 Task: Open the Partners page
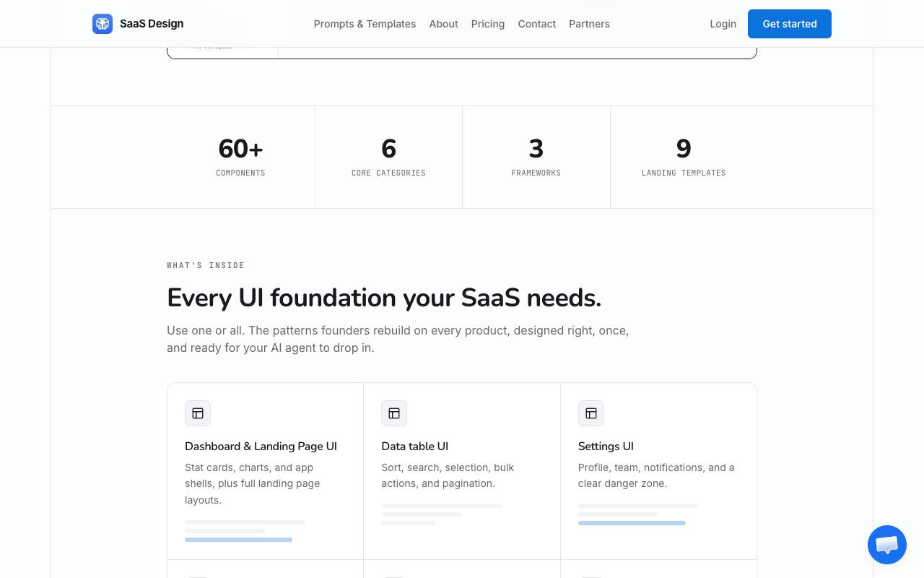(x=589, y=24)
